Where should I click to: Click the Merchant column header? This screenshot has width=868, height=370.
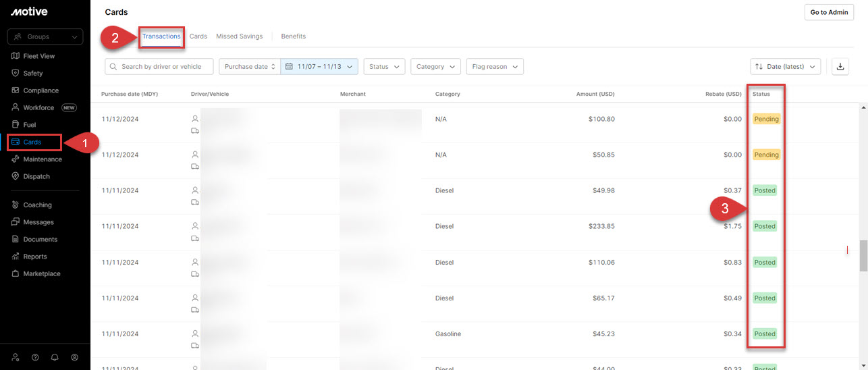(x=353, y=94)
